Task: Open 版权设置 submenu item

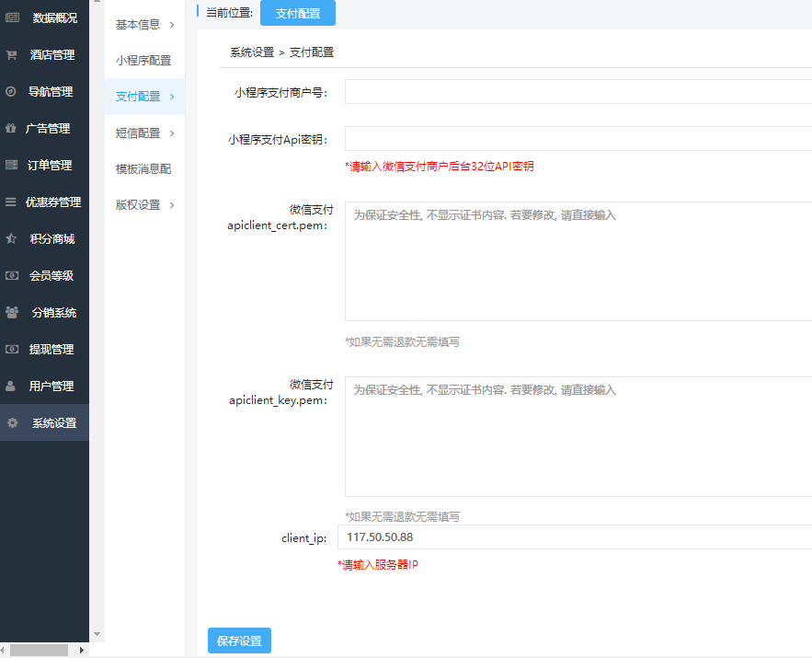Action: [x=138, y=205]
